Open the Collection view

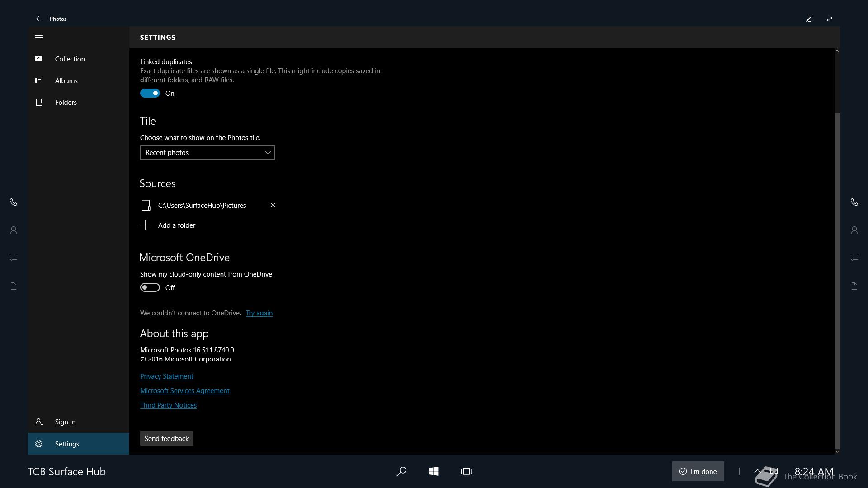click(79, 59)
